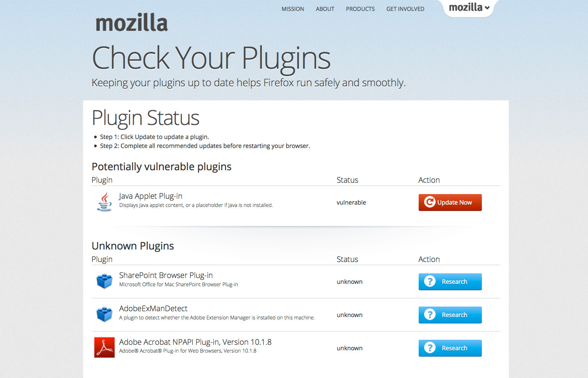Go to the Products page
Viewport: 588px width, 378px height.
[360, 9]
